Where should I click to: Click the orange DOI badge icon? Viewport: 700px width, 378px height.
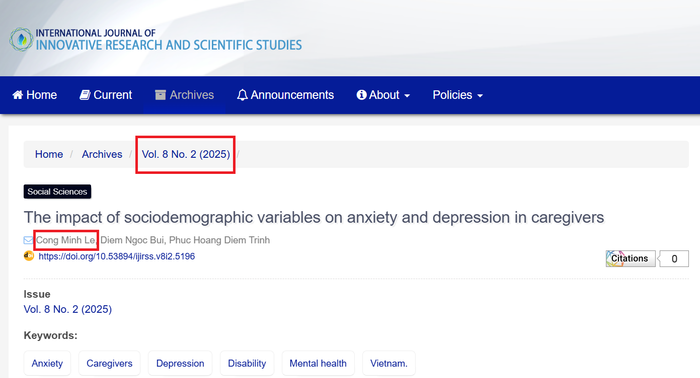[29, 256]
